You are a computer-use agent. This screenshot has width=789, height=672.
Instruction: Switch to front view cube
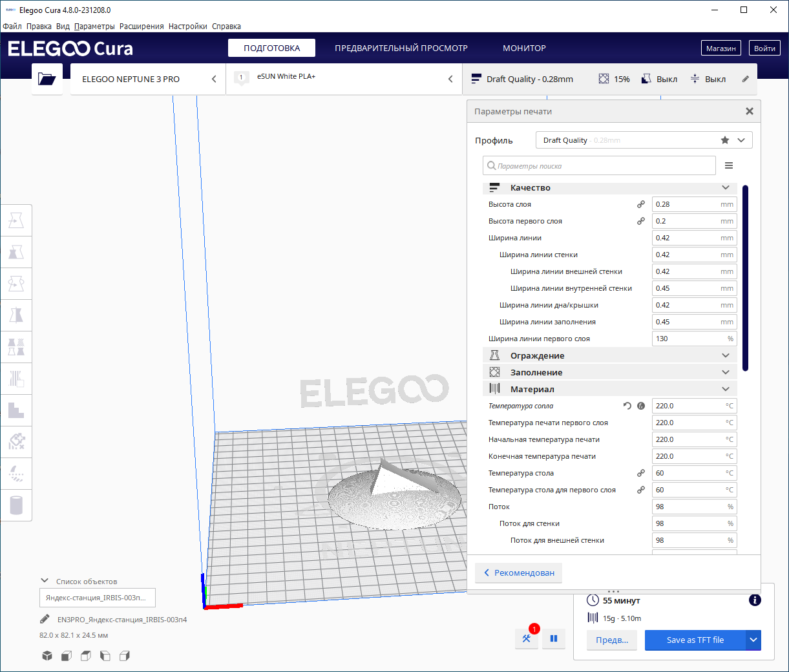tap(67, 656)
